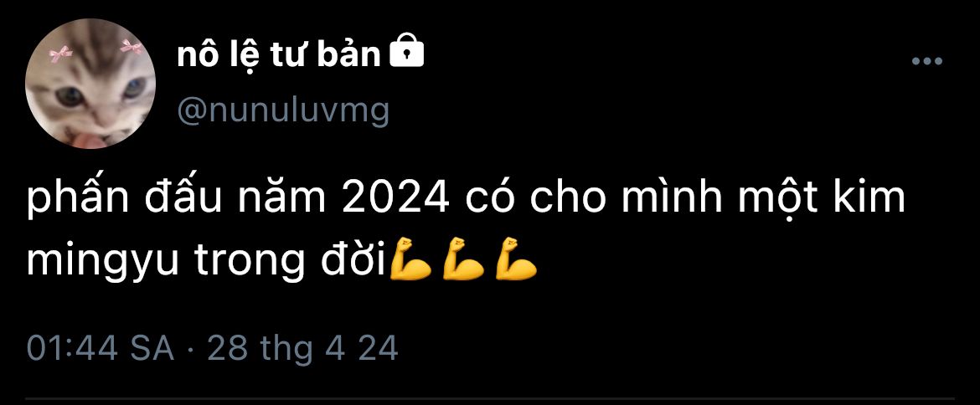Click the right pink bow on avatar
980x405 pixels.
[x=132, y=46]
